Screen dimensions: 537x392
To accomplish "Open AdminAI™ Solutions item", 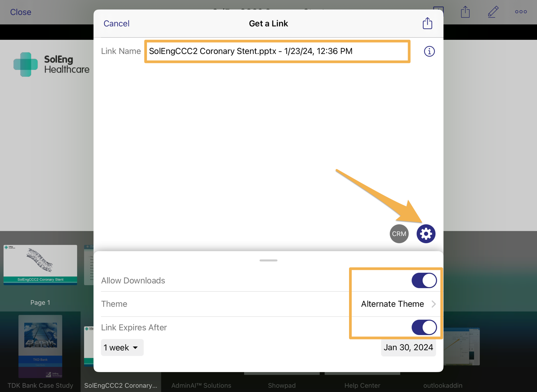I will [201, 385].
